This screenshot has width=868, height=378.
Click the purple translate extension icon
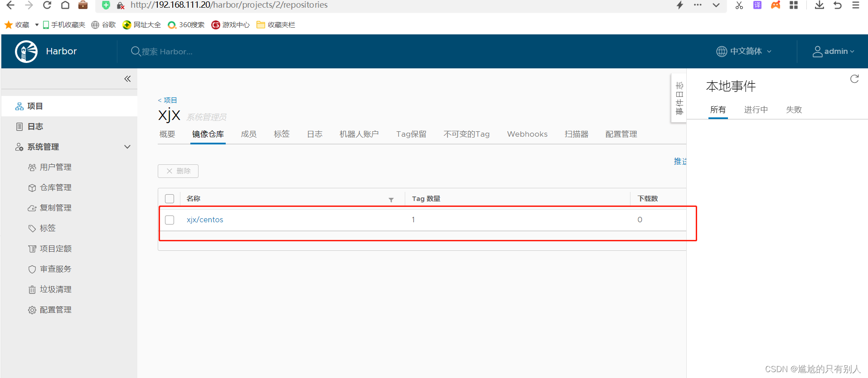757,5
